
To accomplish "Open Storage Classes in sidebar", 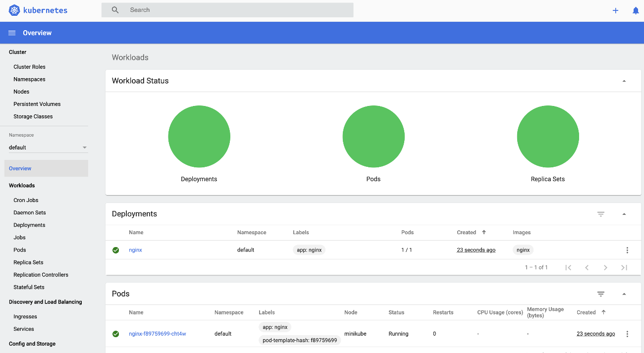I will click(x=33, y=116).
